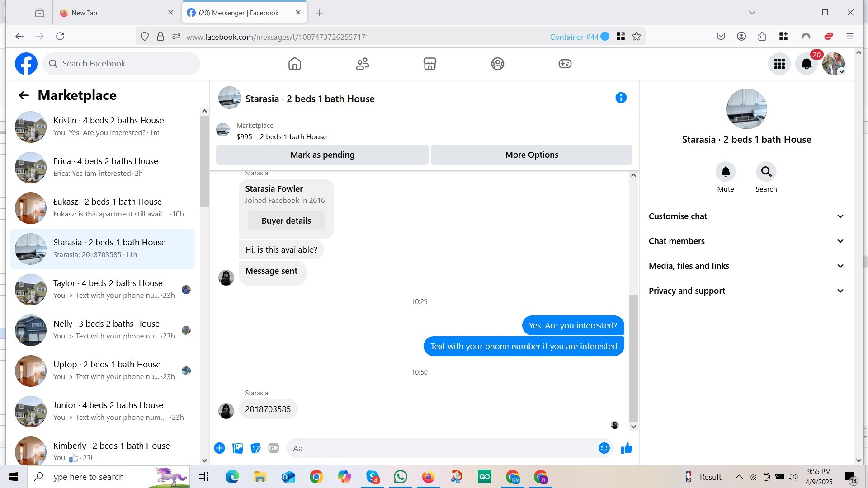
Task: Open the Friends icon in top navigation
Action: pos(362,64)
